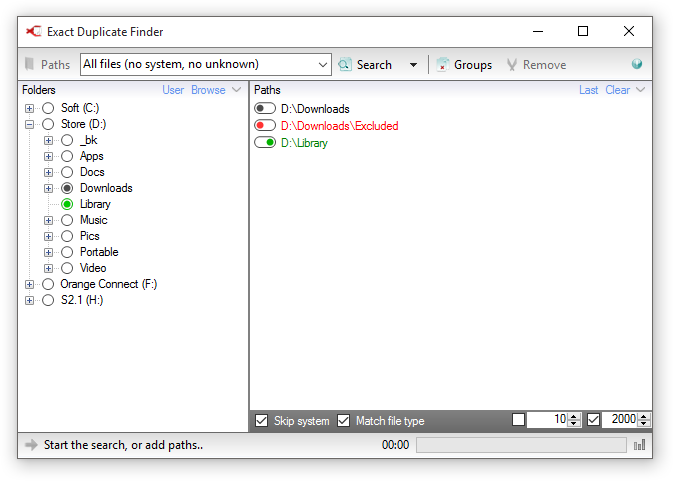This screenshot has width=673, height=481.
Task: Click the Remove scissors icon
Action: click(511, 64)
